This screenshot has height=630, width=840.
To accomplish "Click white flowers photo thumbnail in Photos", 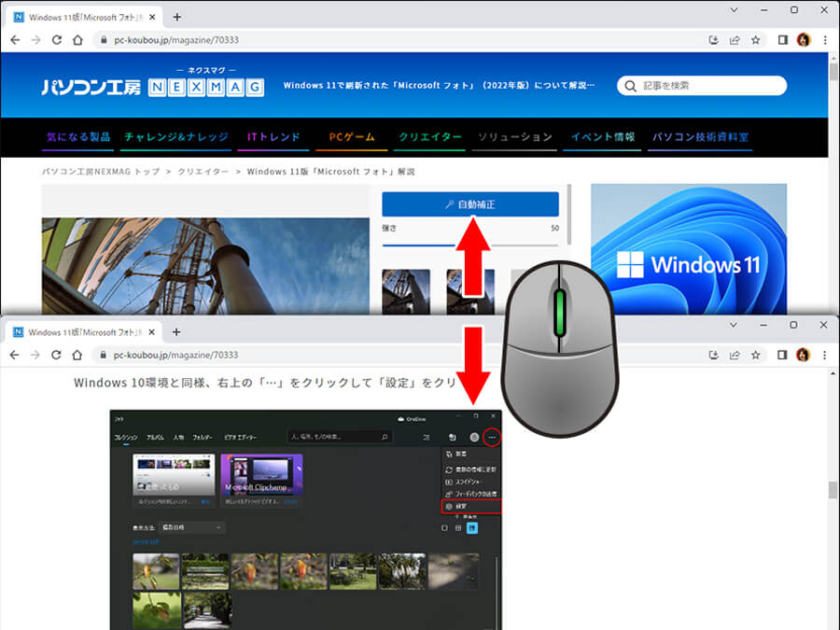I will pos(401,571).
